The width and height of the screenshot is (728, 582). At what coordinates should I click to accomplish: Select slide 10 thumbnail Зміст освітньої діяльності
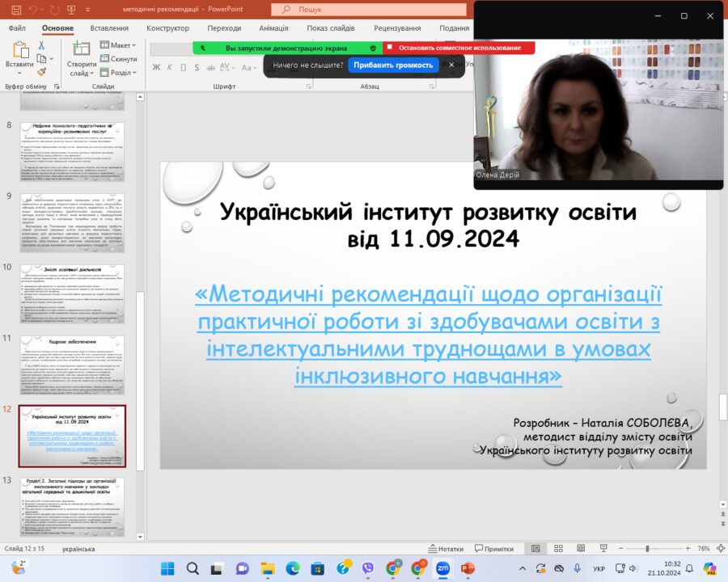pos(72,293)
